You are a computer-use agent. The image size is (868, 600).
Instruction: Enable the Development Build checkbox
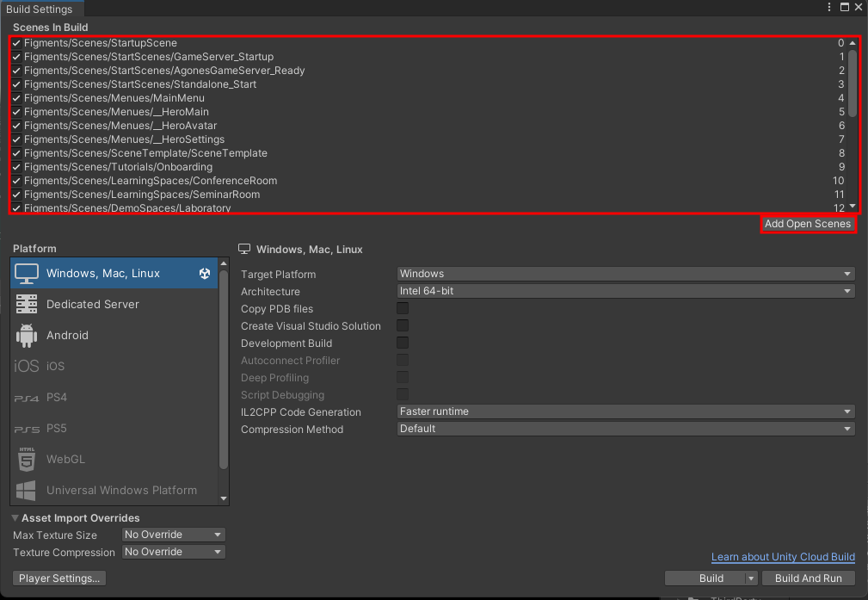403,343
